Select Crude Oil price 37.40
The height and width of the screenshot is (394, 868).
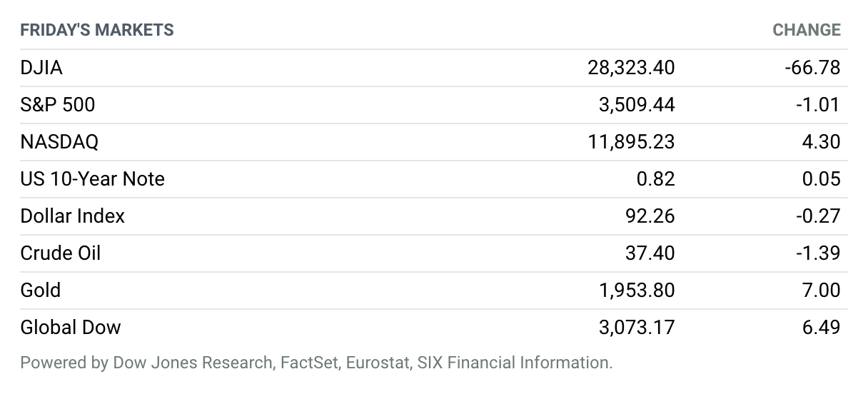650,253
